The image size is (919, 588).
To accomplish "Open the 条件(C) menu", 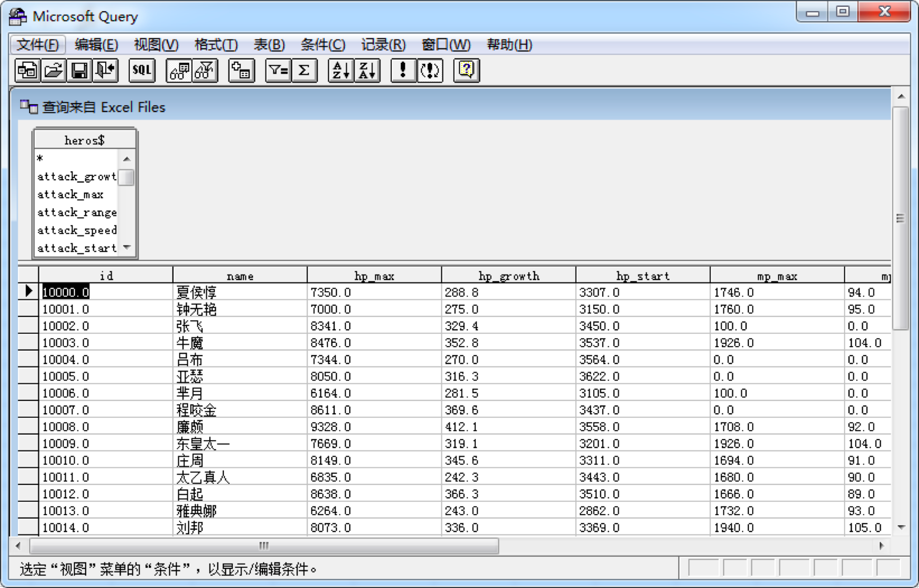I will tap(323, 45).
